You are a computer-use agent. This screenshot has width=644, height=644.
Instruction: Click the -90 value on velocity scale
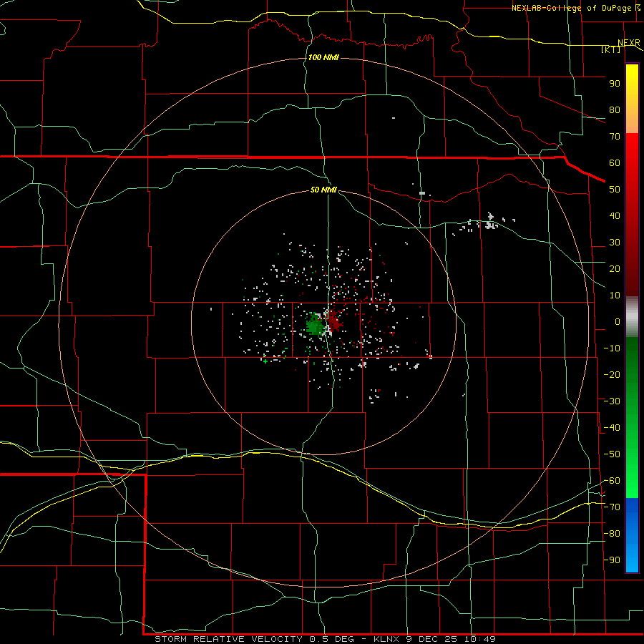click(x=612, y=560)
